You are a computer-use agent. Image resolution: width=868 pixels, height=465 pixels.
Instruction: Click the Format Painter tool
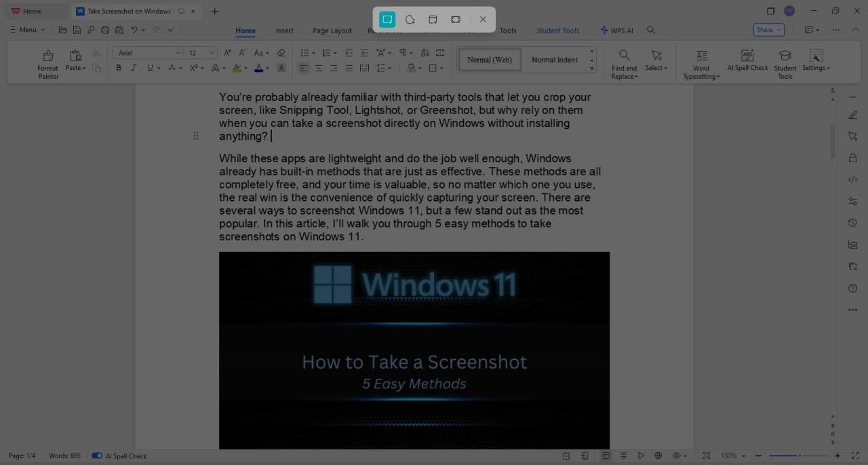coord(47,61)
